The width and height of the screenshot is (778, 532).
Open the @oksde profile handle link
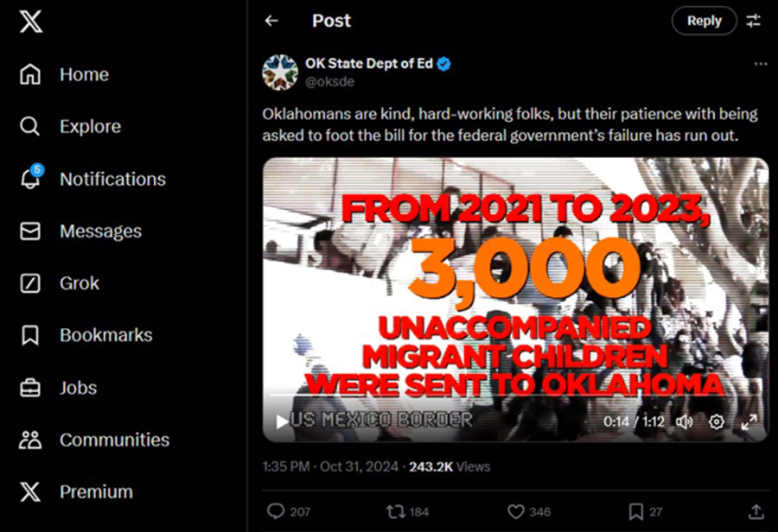[329, 81]
